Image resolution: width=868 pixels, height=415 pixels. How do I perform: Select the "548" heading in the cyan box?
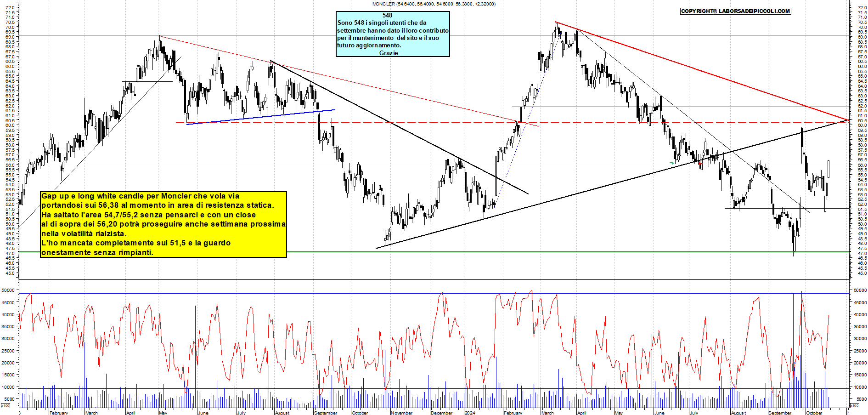point(387,15)
